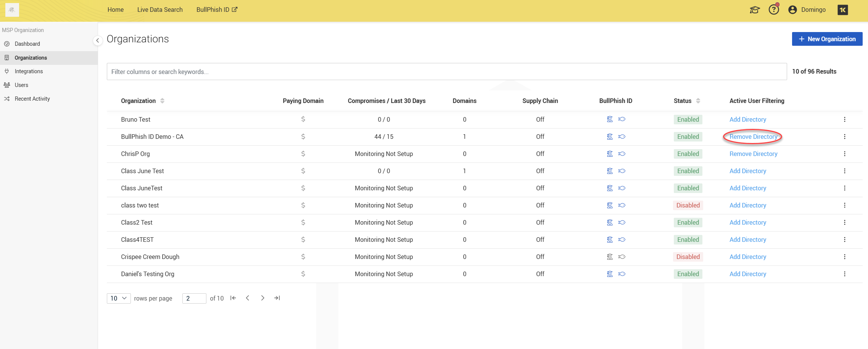
Task: Open the rows per page dropdown
Action: click(x=119, y=298)
